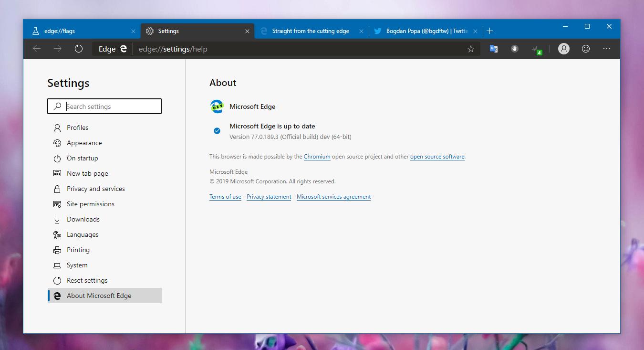Click the magnifier icon in Search settings

(57, 106)
